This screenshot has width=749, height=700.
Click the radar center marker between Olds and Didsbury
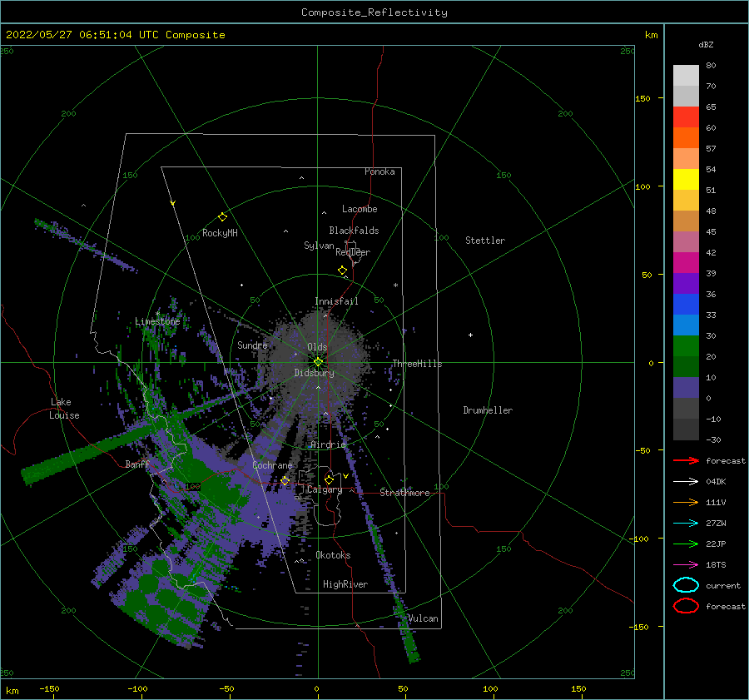pyautogui.click(x=318, y=362)
